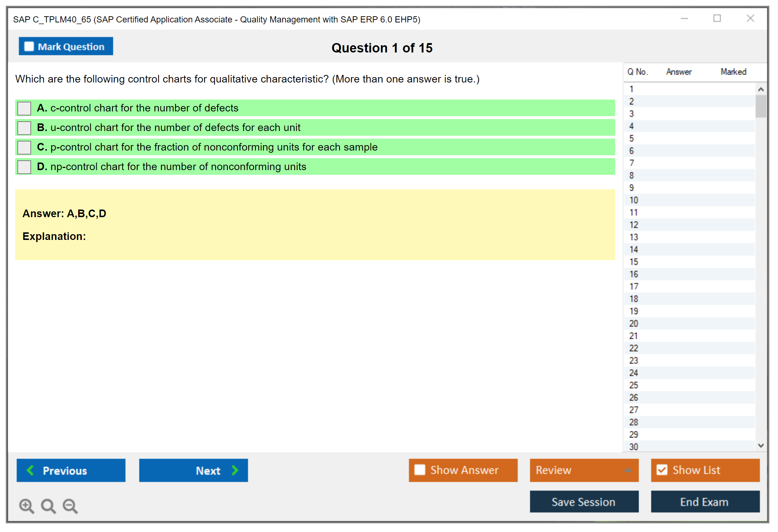Maximize the exam window
The width and height of the screenshot is (778, 532).
717,18
